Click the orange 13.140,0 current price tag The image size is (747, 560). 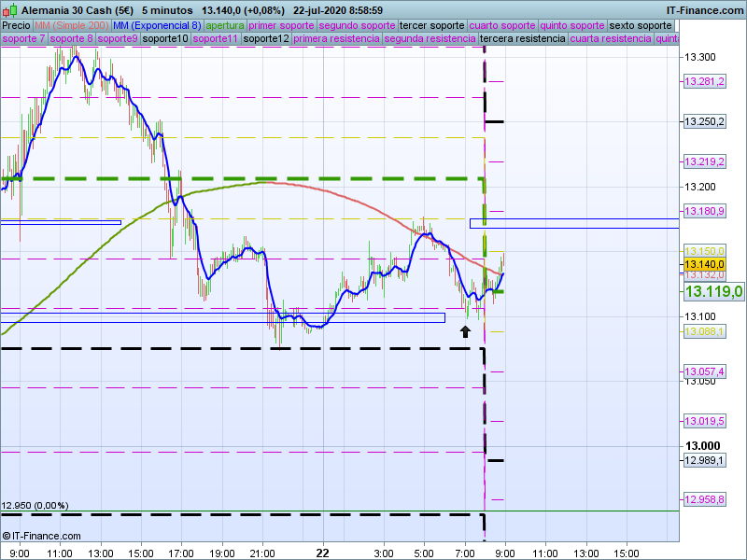(x=704, y=264)
